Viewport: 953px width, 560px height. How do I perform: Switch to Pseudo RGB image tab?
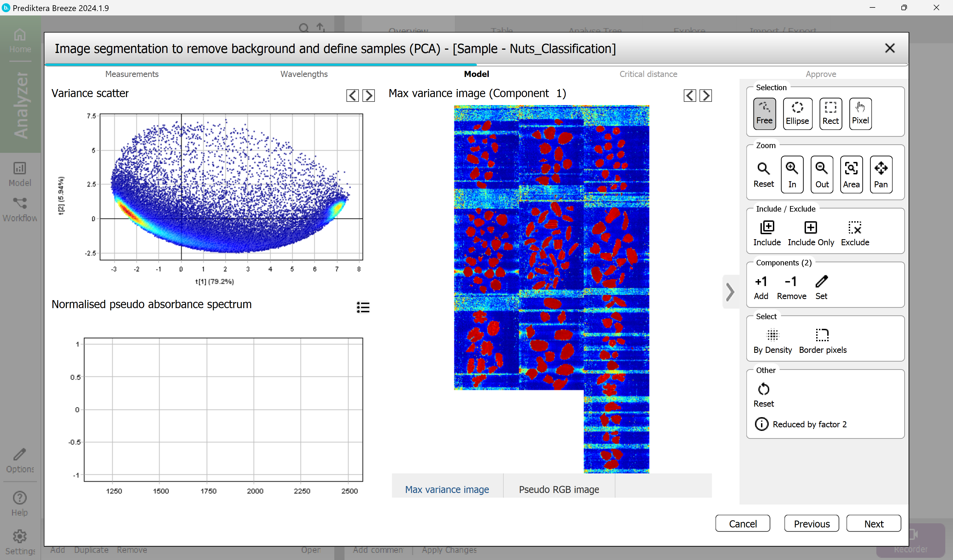click(559, 489)
